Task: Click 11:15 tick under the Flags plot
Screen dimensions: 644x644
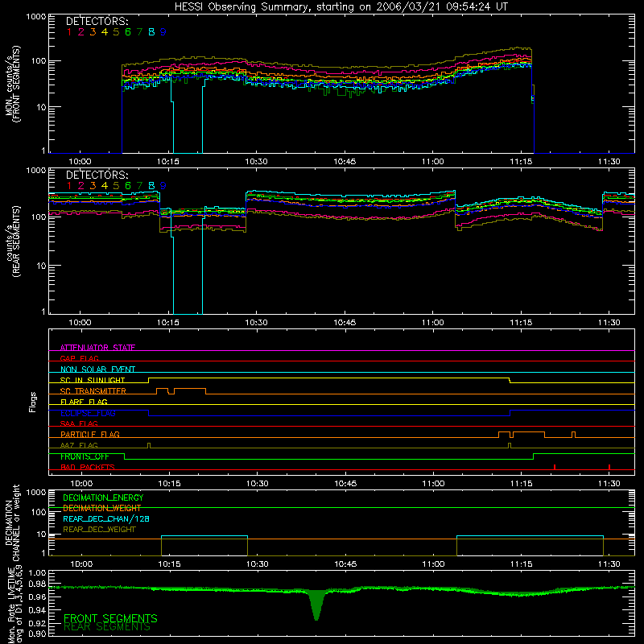Action: point(521,484)
